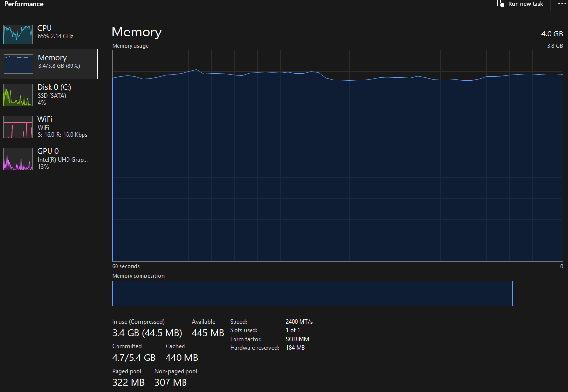568x392 pixels.
Task: Open the WiFi throughput graph thumbnail
Action: point(18,127)
